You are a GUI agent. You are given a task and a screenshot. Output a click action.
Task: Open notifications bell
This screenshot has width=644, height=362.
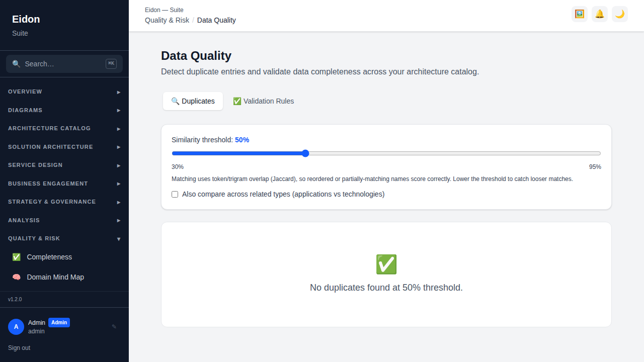[600, 14]
